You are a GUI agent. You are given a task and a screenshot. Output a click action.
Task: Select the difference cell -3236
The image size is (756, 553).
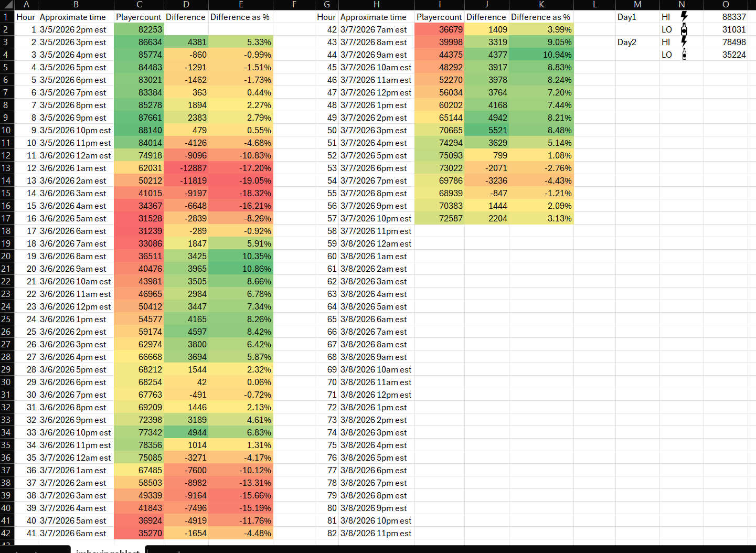click(x=487, y=180)
